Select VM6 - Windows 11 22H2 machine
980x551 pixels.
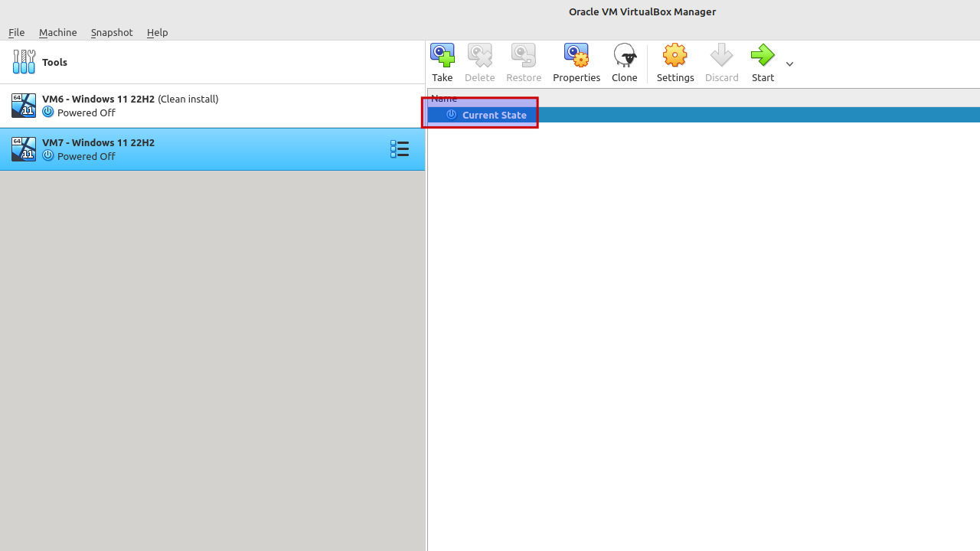point(212,106)
